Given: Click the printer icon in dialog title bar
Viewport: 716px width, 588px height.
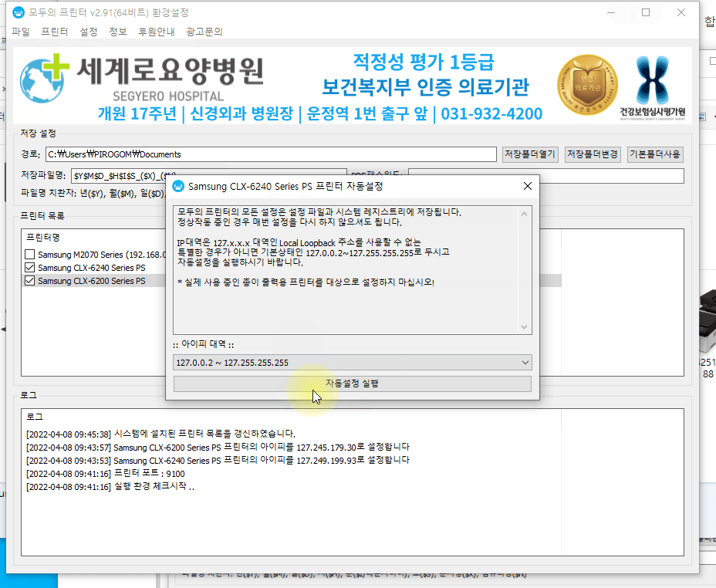Looking at the screenshot, I should [178, 186].
